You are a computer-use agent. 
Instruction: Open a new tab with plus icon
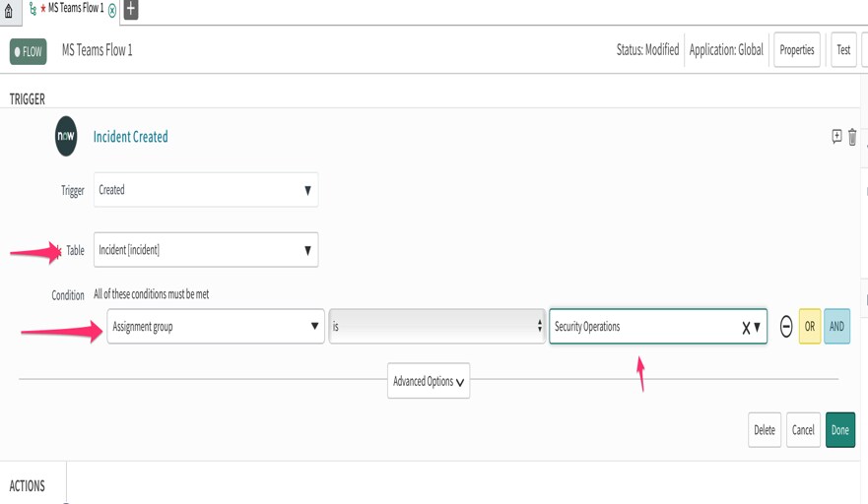[x=131, y=10]
